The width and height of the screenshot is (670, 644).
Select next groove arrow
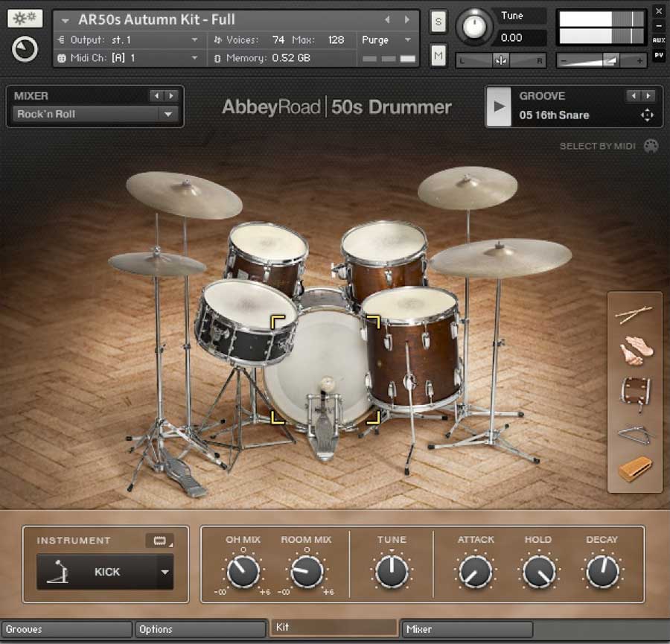648,96
